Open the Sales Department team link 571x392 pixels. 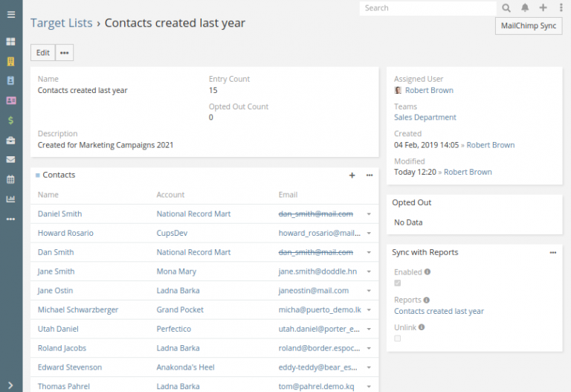pyautogui.click(x=425, y=118)
